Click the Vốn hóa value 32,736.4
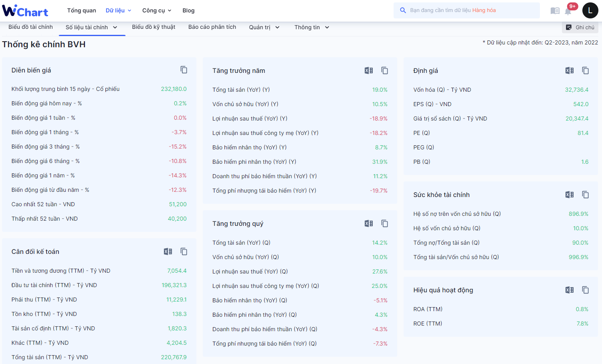The image size is (602, 364). point(577,90)
